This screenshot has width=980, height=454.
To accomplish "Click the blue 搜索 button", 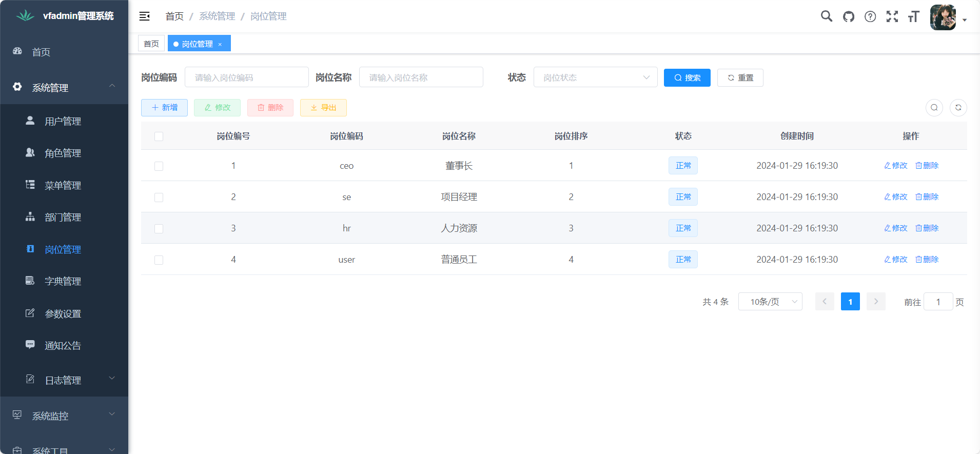I will click(687, 78).
